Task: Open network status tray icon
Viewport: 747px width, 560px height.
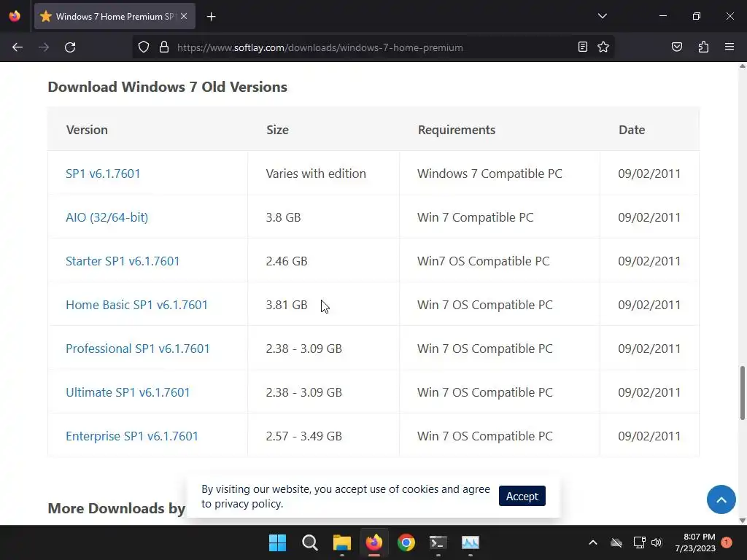Action: [639, 542]
